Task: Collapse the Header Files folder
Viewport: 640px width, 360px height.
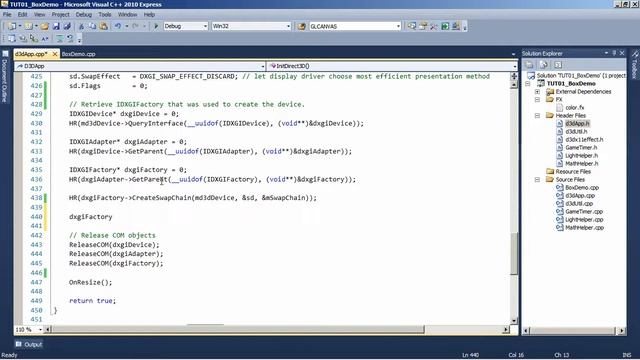Action: pos(538,116)
